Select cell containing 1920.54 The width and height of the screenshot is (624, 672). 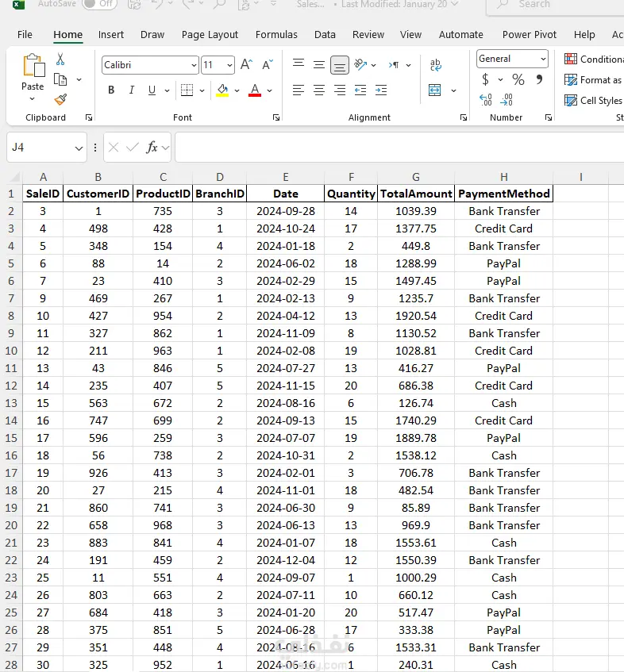(x=416, y=316)
